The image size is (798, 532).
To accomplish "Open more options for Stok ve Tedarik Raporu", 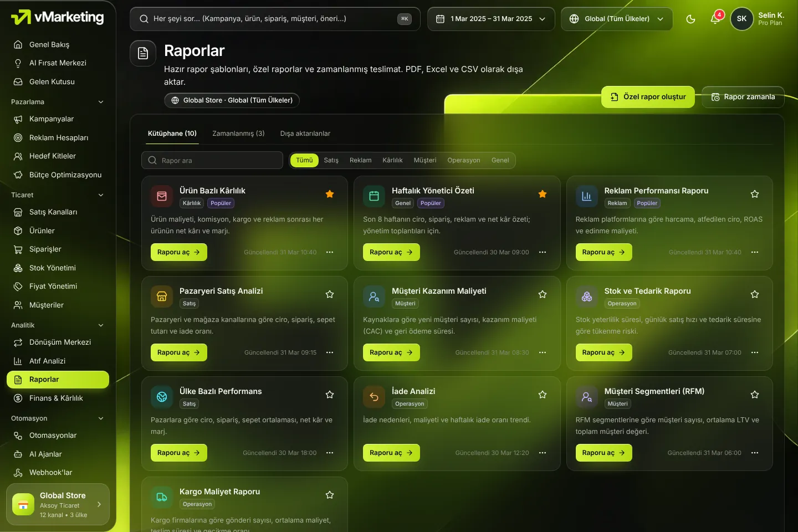I will click(x=755, y=352).
